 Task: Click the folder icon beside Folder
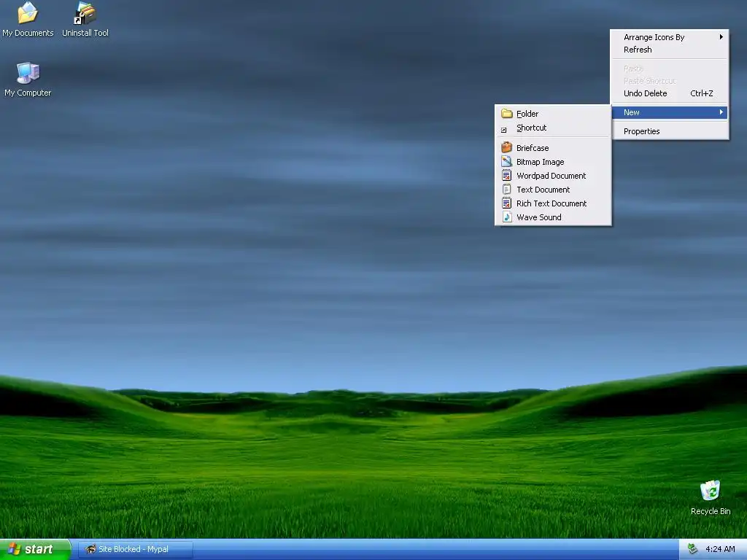click(x=507, y=114)
